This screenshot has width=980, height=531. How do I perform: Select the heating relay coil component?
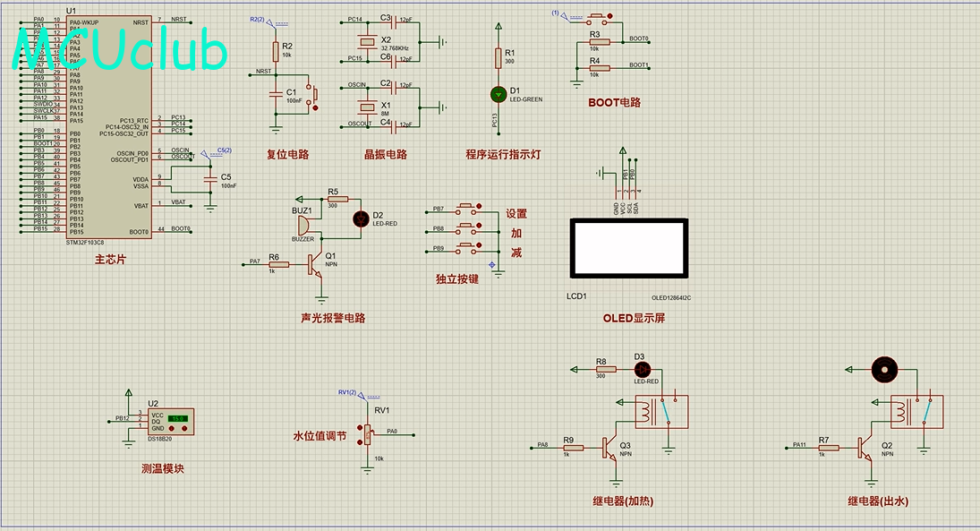(x=644, y=411)
